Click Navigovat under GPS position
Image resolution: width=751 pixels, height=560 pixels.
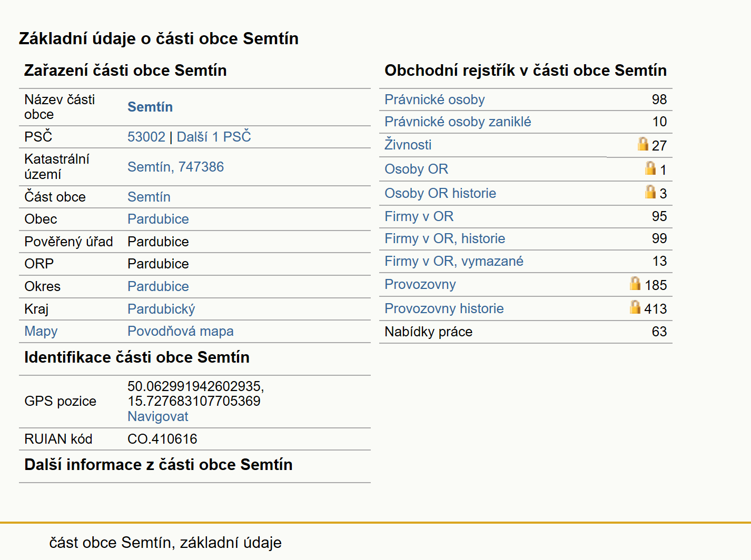(158, 416)
